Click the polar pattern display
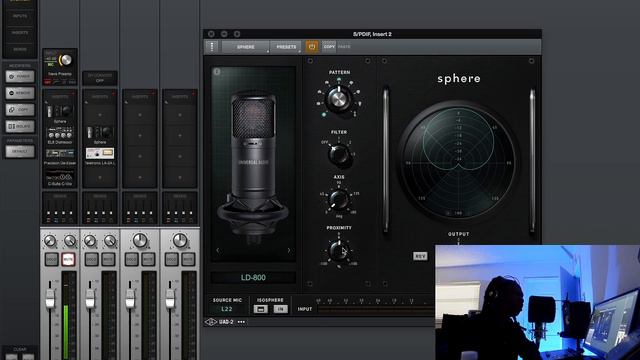This screenshot has height=360, width=640. coord(458,162)
